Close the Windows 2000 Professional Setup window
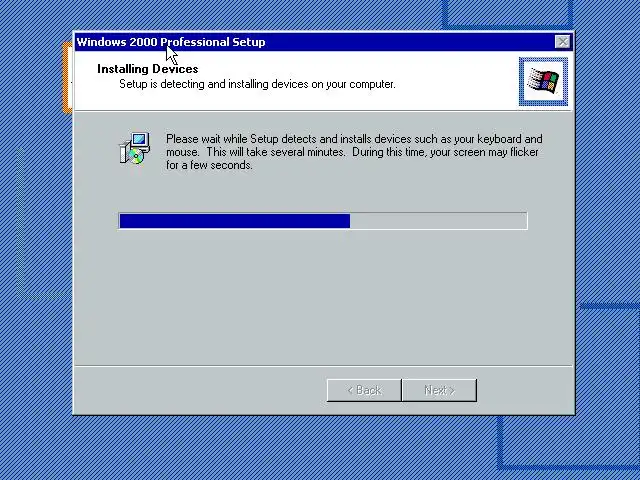This screenshot has width=640, height=480. point(562,42)
